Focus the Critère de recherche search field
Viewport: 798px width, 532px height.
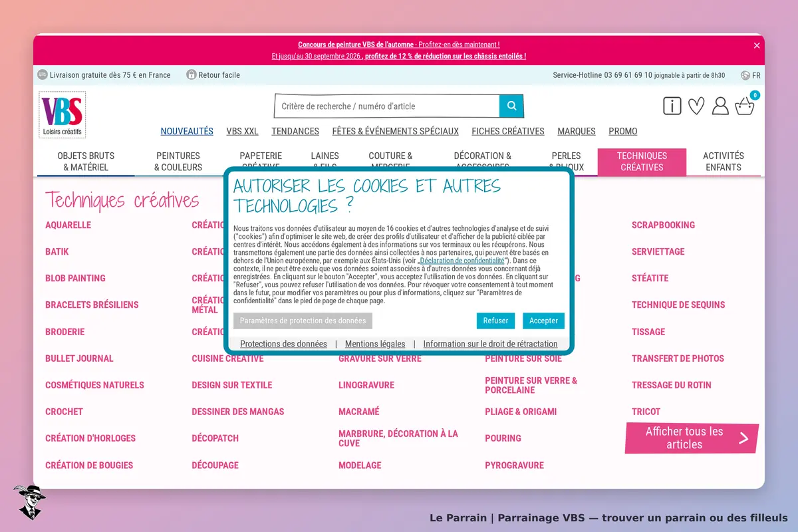coord(387,106)
